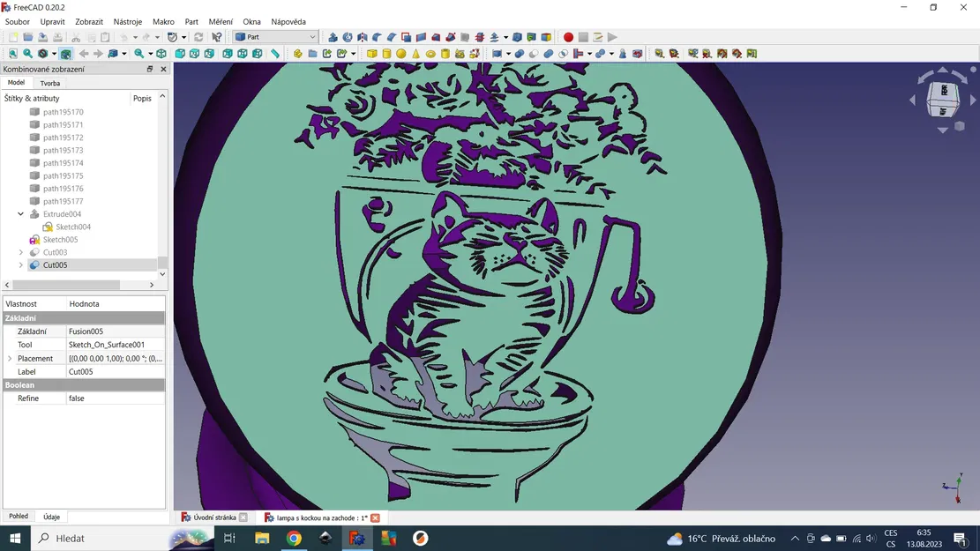Open the Offset tool dropdown arrow
The image size is (980, 551).
point(505,37)
